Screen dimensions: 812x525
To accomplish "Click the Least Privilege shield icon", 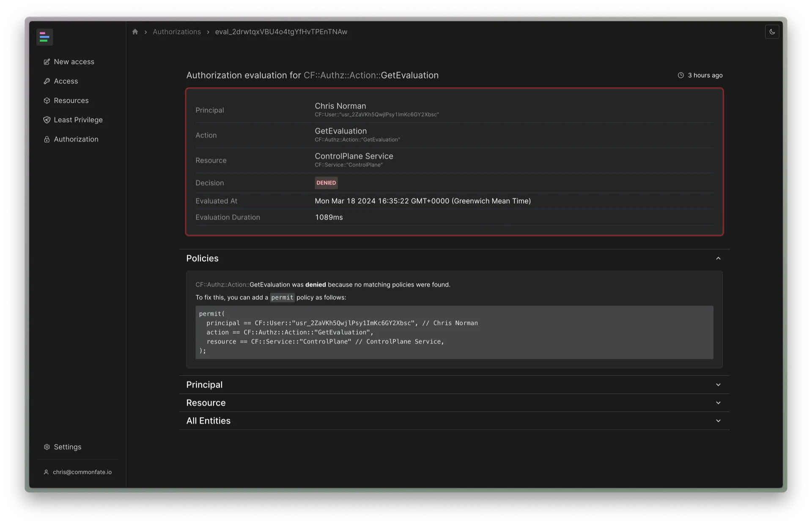I will (x=47, y=120).
